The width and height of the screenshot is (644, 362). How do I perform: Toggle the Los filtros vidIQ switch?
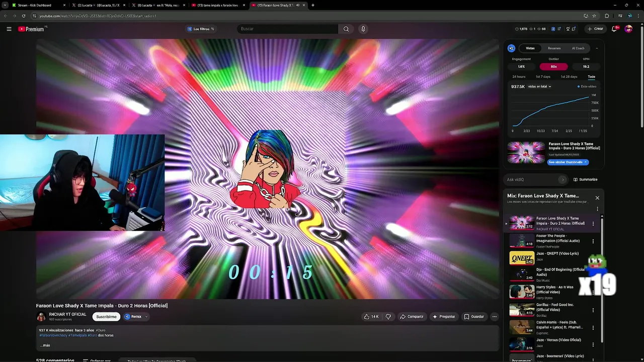212,29
